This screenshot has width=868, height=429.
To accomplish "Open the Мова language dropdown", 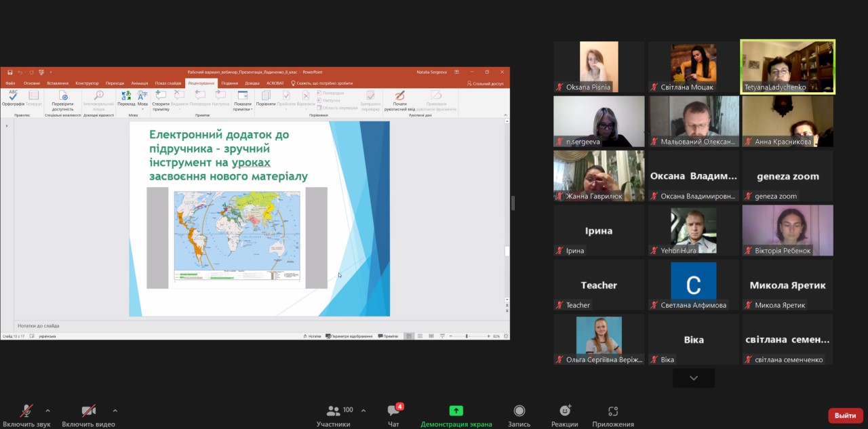I will (x=142, y=100).
